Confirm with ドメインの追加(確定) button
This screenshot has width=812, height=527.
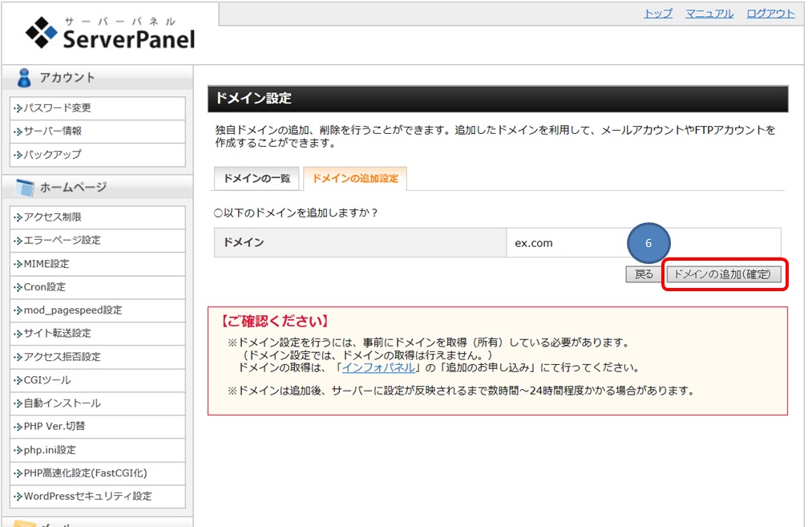tap(722, 274)
